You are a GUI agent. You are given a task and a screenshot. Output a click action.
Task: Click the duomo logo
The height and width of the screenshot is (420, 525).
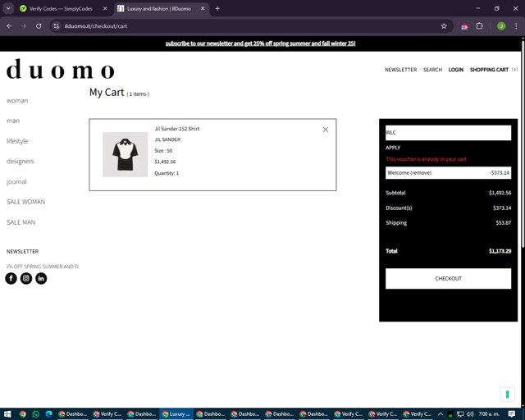click(x=61, y=70)
